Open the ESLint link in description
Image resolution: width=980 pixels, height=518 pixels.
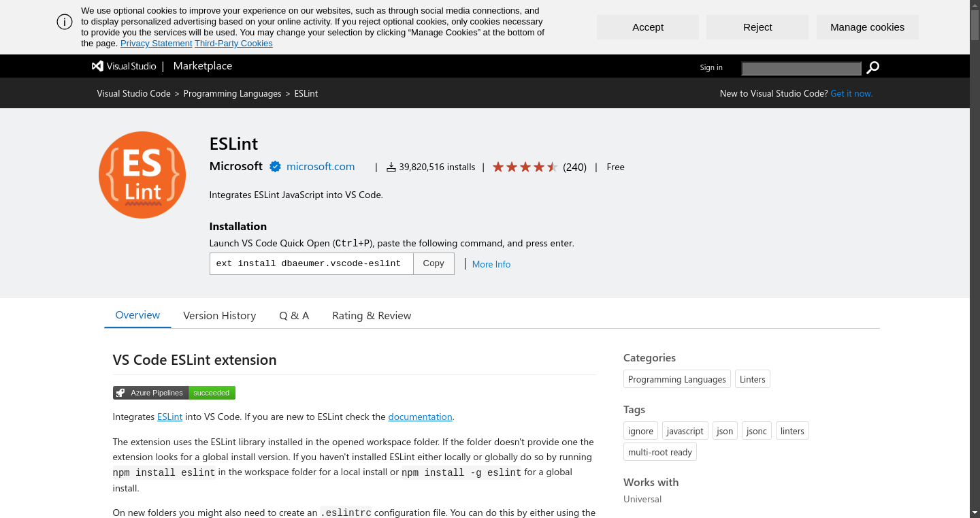(x=169, y=417)
